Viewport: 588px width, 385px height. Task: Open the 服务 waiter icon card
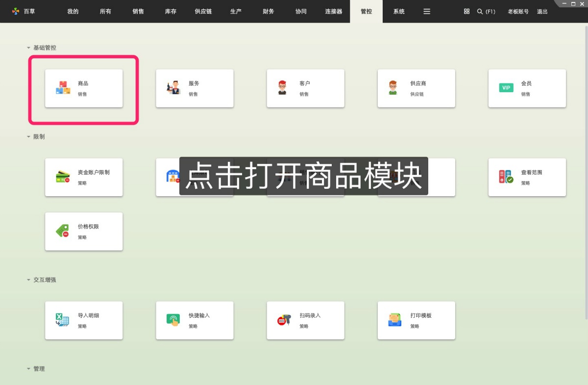[195, 88]
